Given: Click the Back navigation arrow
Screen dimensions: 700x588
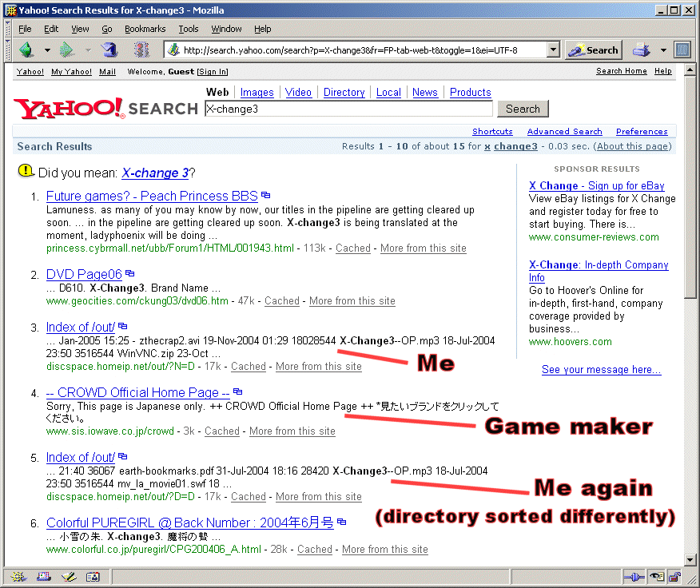Looking at the screenshot, I should [x=28, y=50].
